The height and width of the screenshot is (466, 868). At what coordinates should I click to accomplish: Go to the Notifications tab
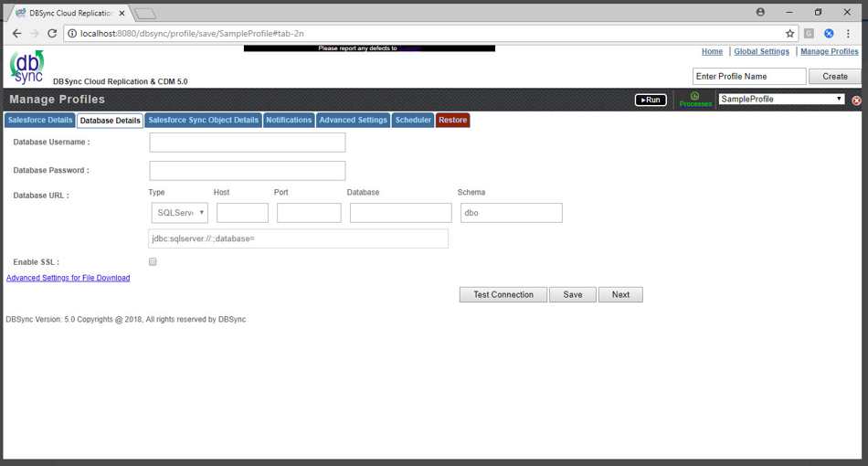click(x=289, y=120)
